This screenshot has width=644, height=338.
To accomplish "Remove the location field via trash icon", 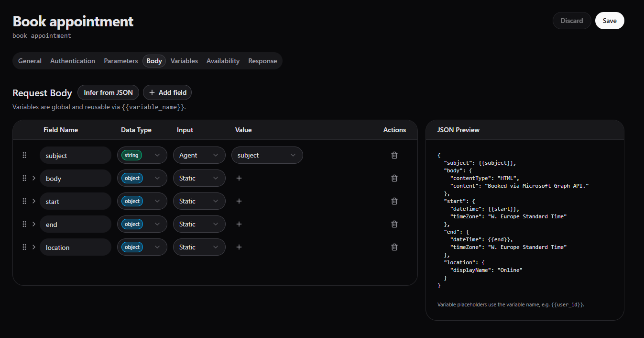I will point(394,247).
